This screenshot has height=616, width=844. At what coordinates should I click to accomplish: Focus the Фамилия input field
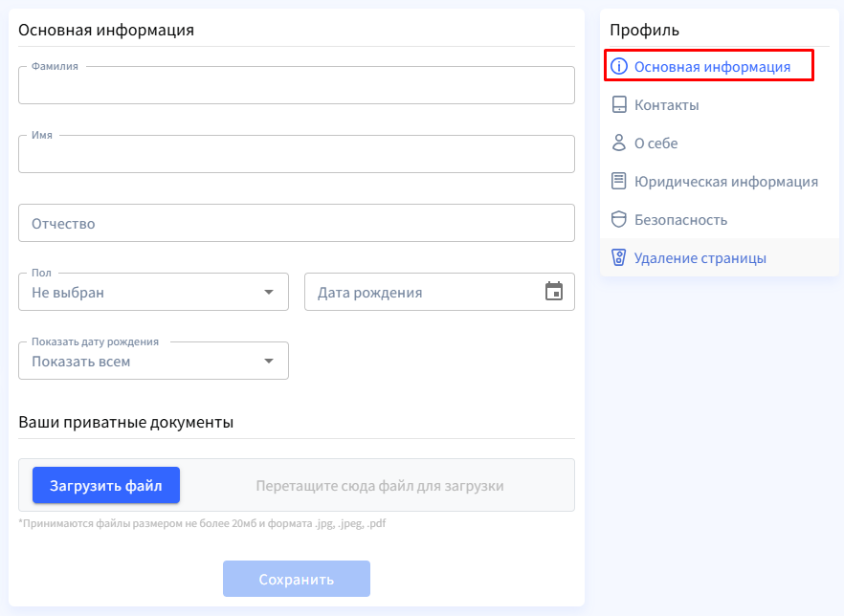click(297, 86)
